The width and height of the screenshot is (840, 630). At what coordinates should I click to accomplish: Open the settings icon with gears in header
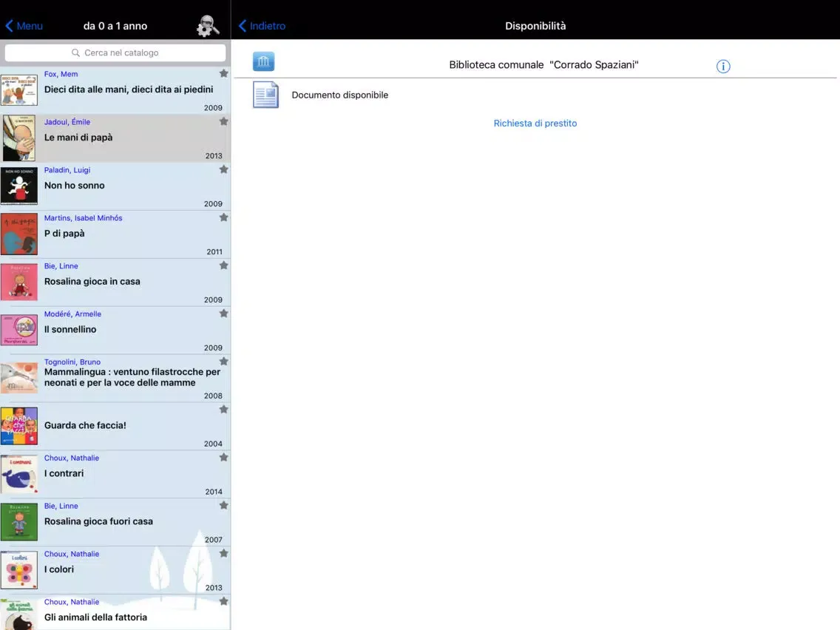208,26
